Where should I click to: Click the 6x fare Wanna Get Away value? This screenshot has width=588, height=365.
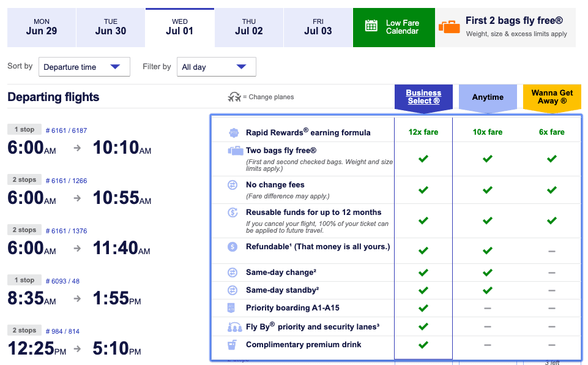(552, 132)
